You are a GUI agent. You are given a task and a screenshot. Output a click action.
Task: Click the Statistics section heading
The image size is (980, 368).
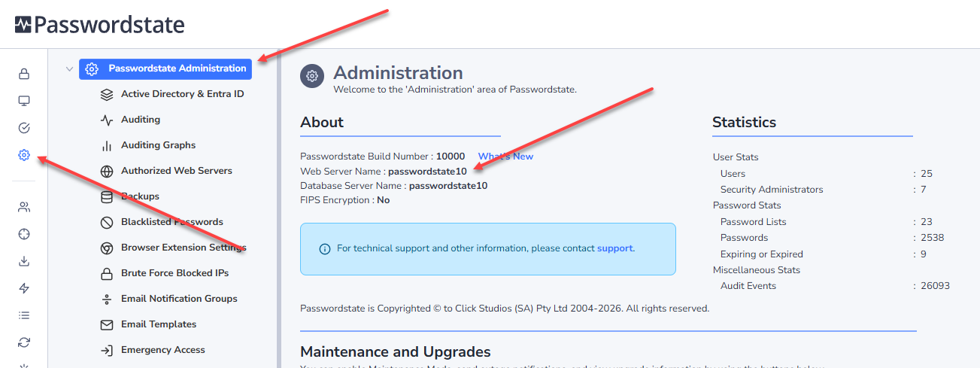pos(745,122)
